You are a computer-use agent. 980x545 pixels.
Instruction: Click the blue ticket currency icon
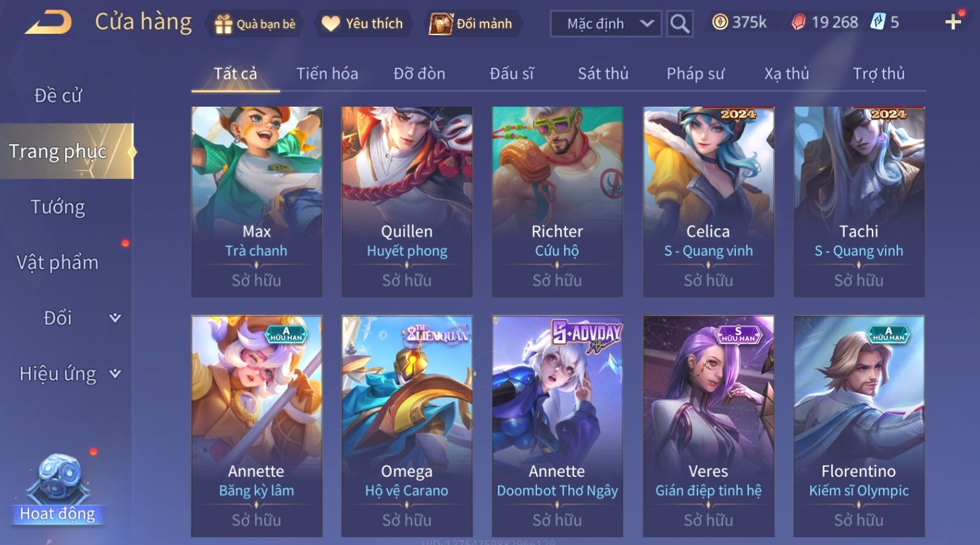click(x=878, y=23)
